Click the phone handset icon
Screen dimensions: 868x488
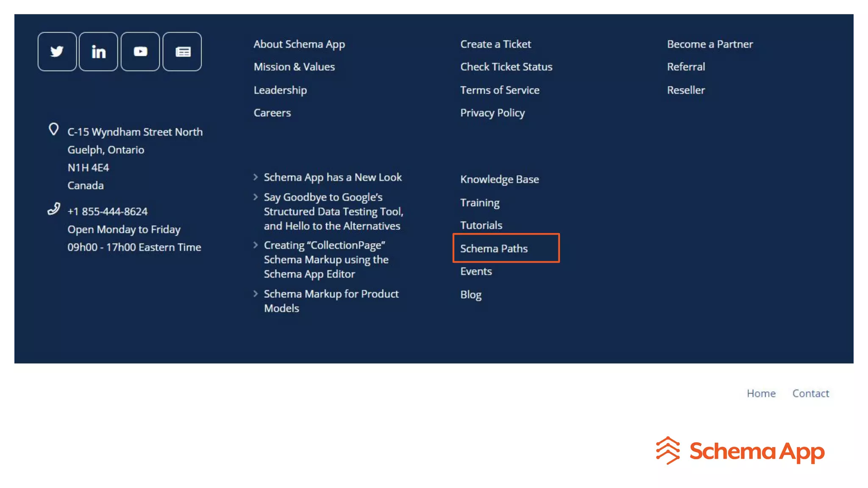[x=53, y=209]
